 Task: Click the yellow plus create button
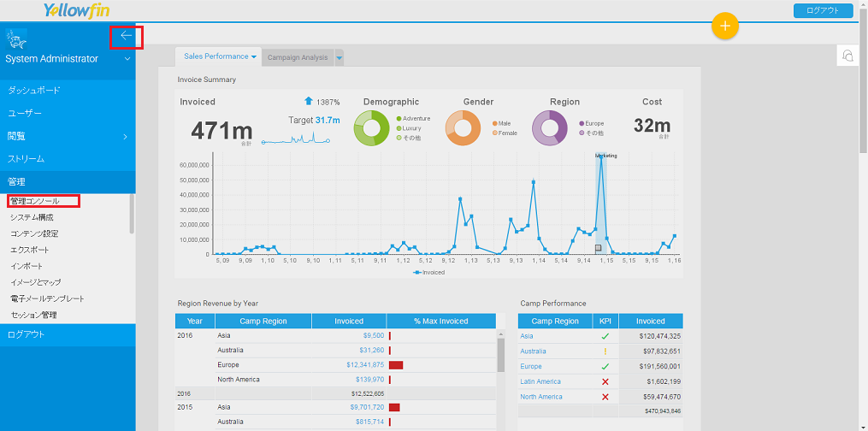(725, 26)
